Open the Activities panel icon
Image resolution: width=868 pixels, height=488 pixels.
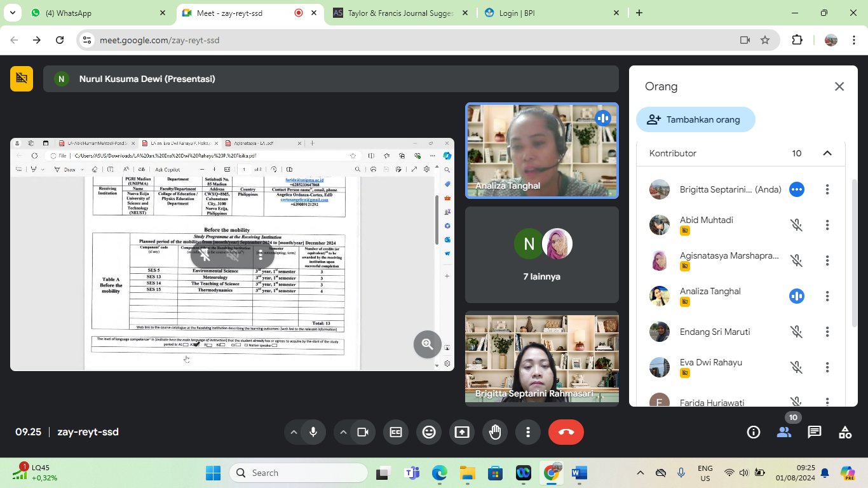click(845, 432)
